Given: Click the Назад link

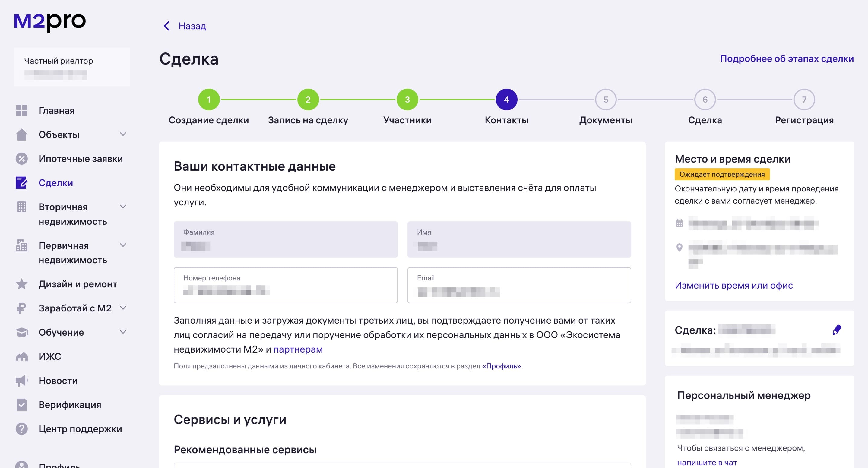Looking at the screenshot, I should pyautogui.click(x=192, y=26).
